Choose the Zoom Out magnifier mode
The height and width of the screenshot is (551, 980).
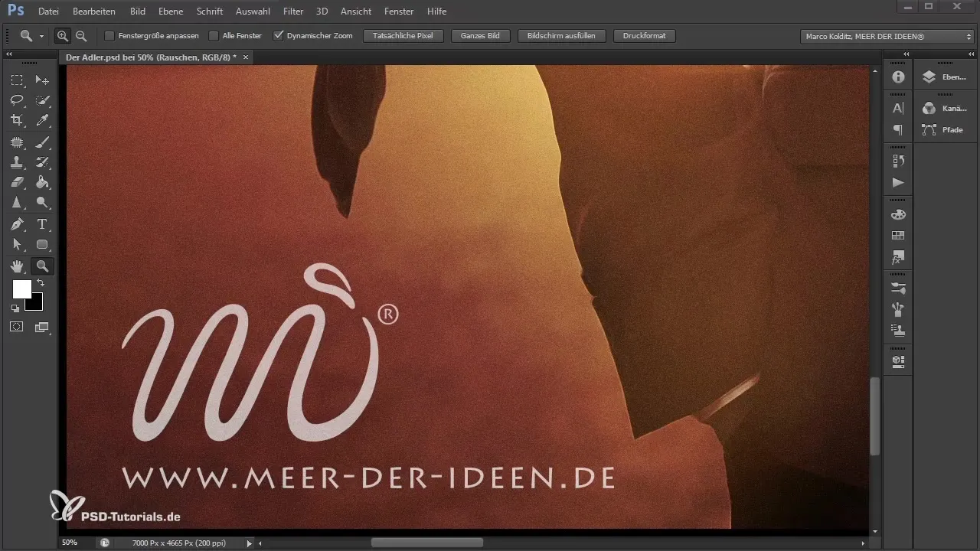point(80,36)
